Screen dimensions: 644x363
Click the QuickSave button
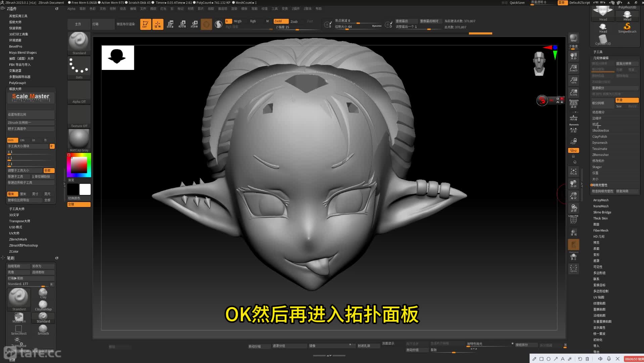tap(517, 3)
